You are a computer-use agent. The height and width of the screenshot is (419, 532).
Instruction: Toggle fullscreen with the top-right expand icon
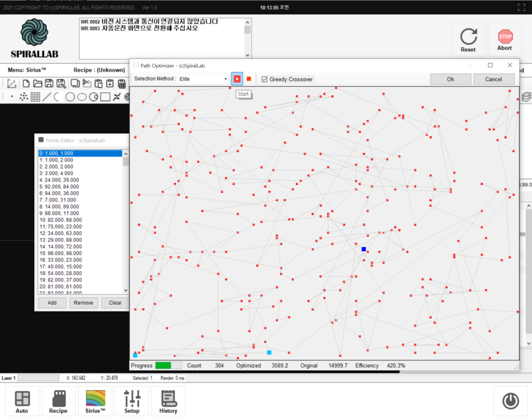(521, 7)
